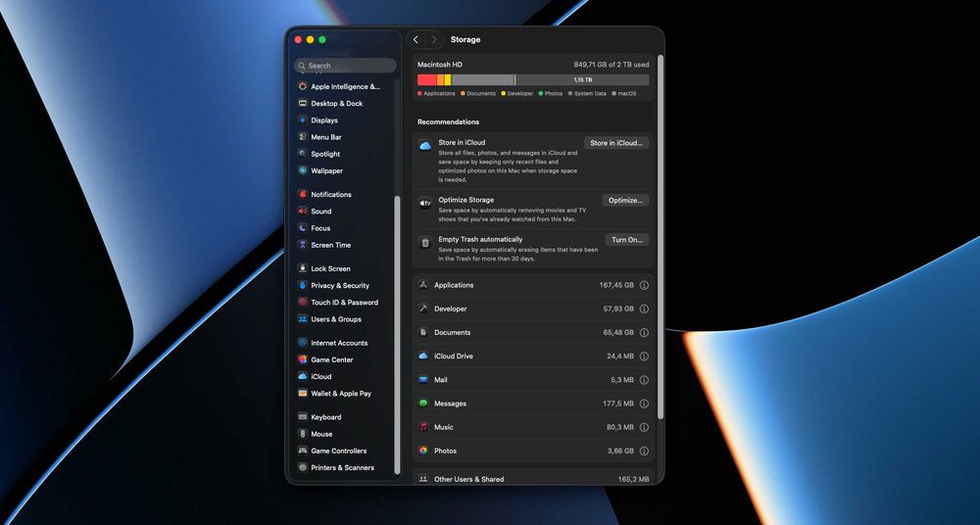
Task: Show info for Mail storage
Action: [644, 381]
